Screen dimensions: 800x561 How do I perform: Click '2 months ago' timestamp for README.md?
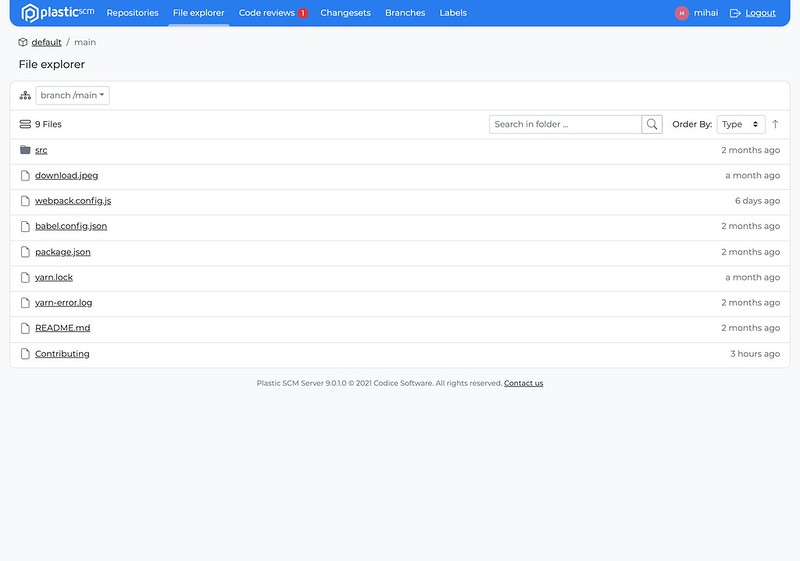751,328
